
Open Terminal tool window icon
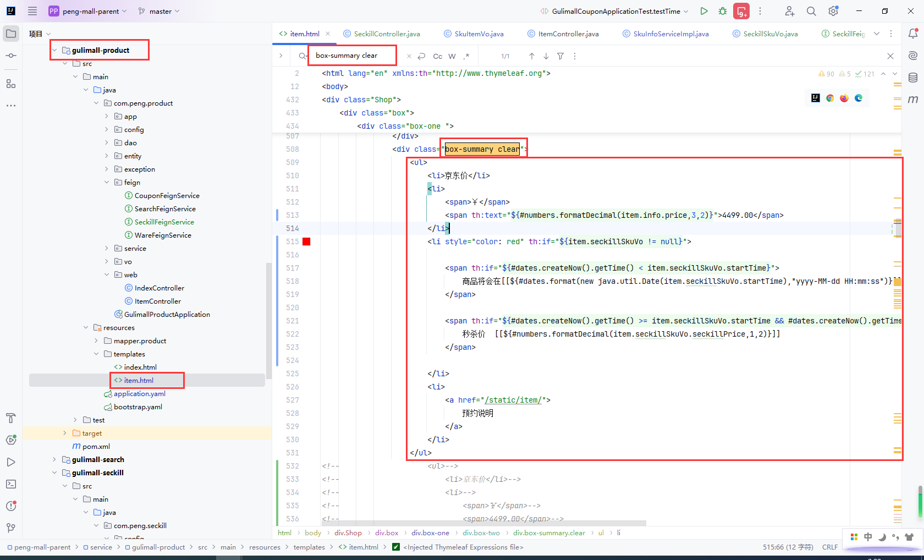point(11,484)
